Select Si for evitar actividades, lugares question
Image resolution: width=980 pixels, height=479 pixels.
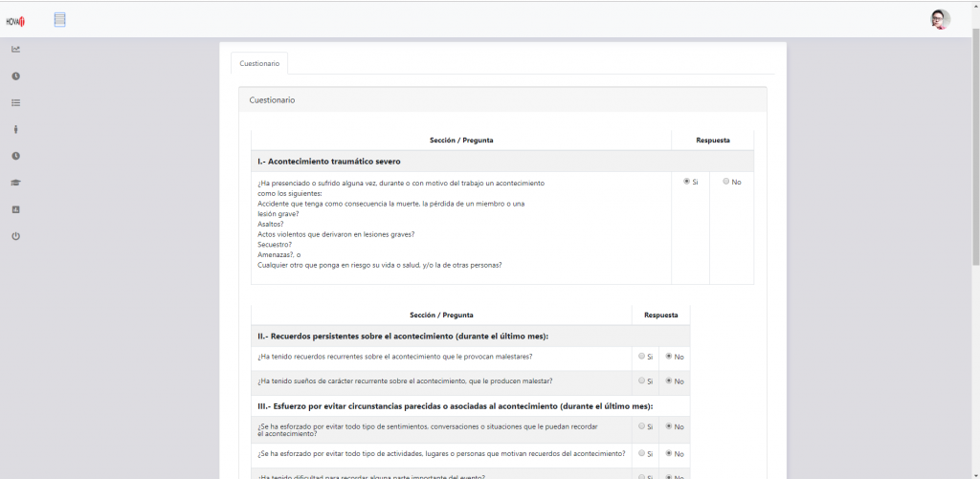[x=641, y=453]
